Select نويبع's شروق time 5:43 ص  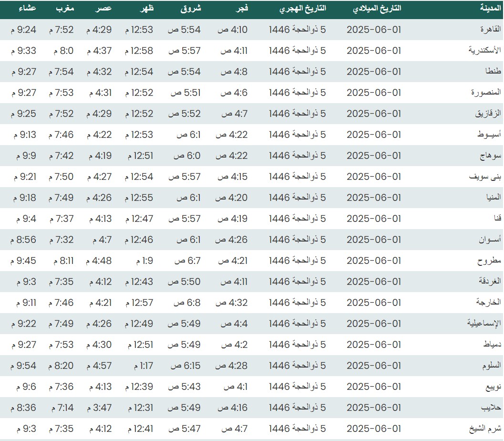pyautogui.click(x=184, y=387)
